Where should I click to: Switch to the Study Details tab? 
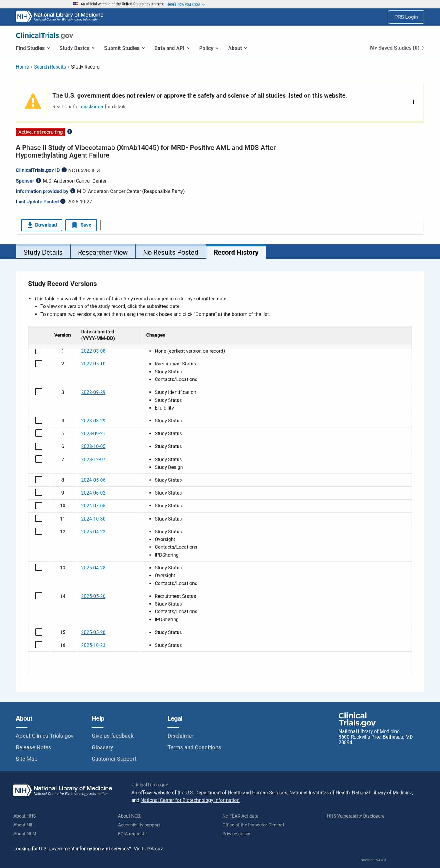click(43, 252)
